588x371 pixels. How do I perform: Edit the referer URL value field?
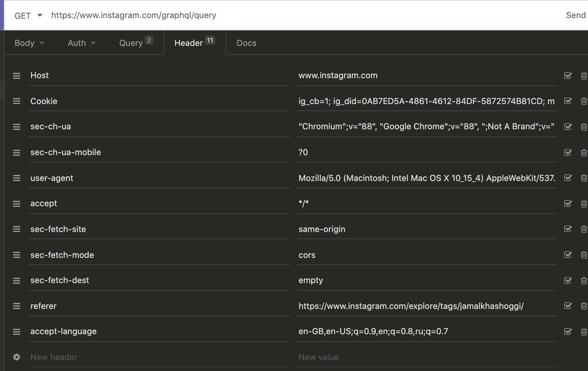(x=426, y=306)
